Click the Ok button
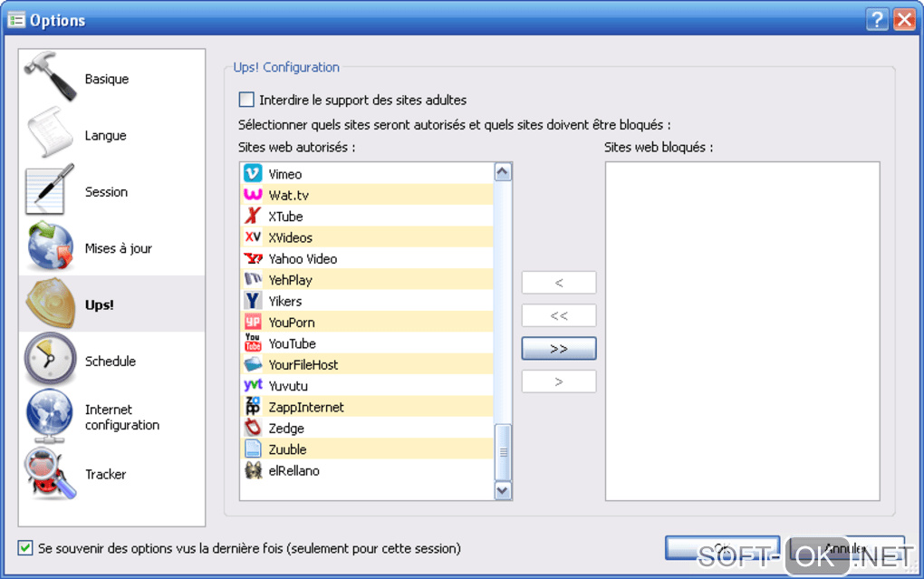Image resolution: width=924 pixels, height=579 pixels. click(x=722, y=548)
